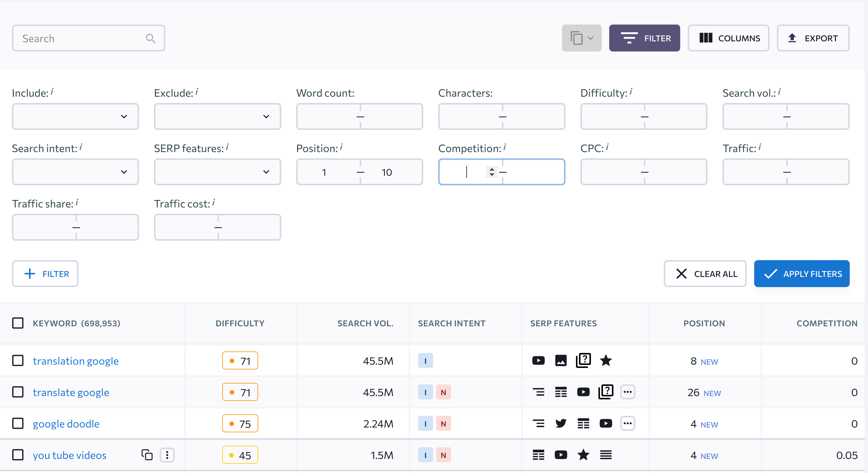
Task: Copy the 'you tube videos' keyword
Action: (147, 455)
